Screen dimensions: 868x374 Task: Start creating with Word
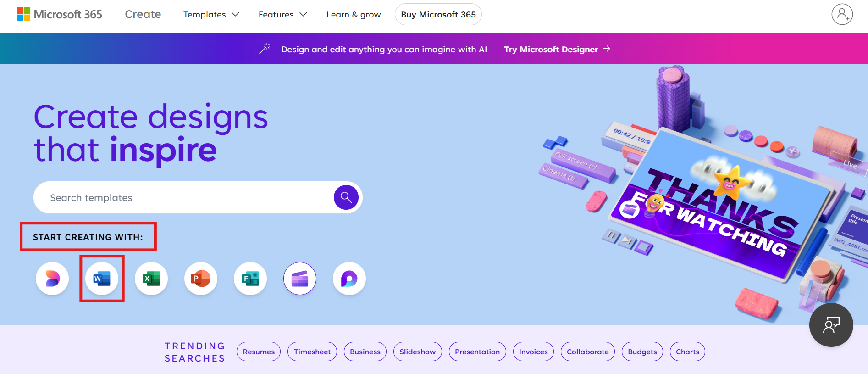(x=102, y=279)
